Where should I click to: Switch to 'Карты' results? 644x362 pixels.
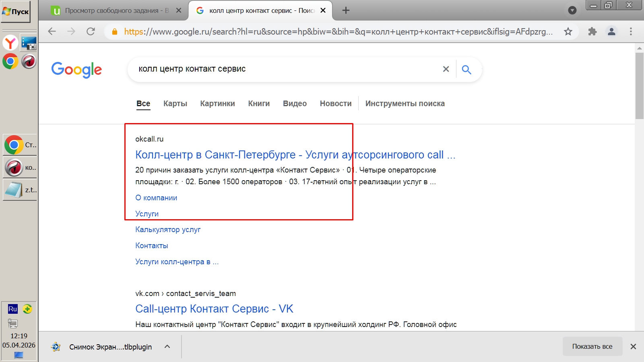(x=175, y=104)
